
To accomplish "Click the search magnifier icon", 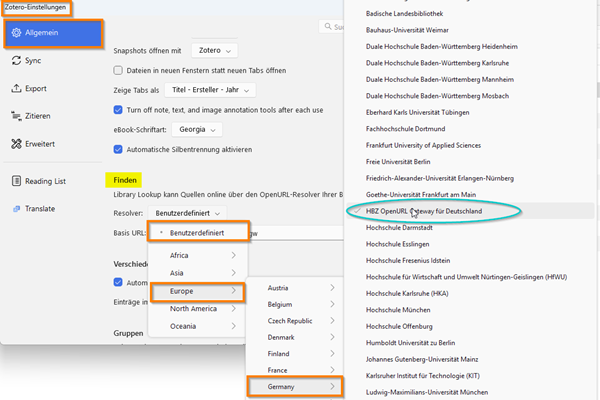I will tap(328, 26).
